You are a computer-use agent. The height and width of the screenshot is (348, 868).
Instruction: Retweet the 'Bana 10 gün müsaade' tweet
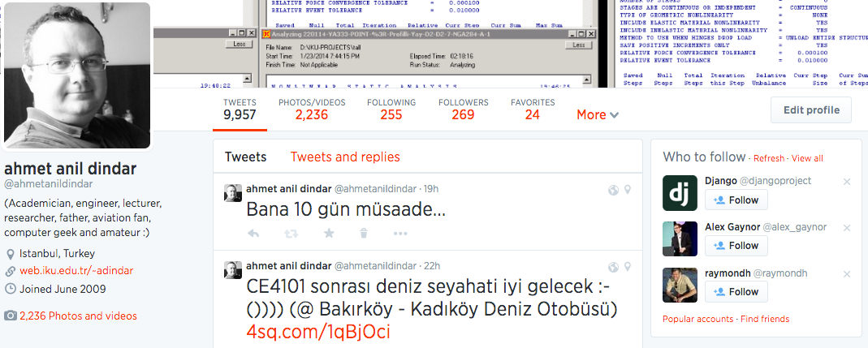tap(291, 234)
